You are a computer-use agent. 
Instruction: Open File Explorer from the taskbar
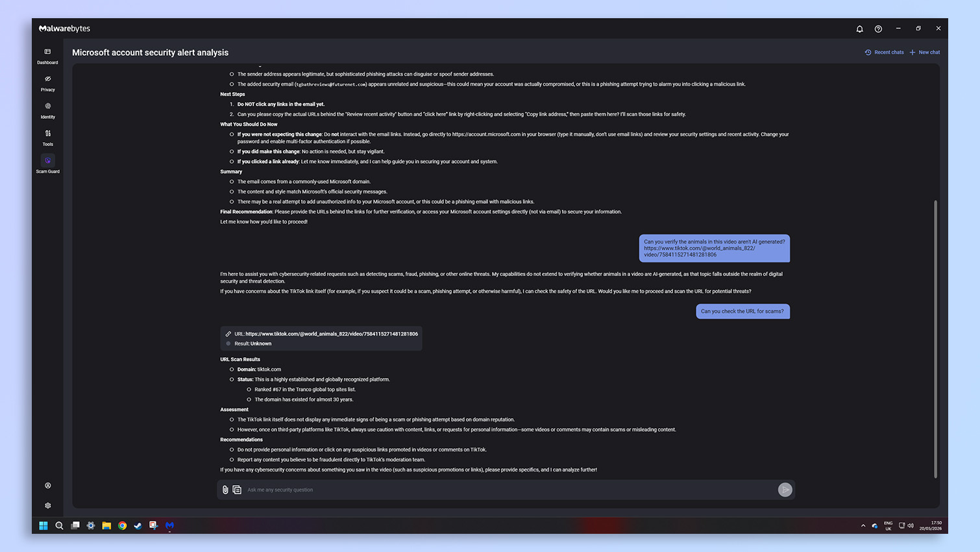(x=106, y=525)
